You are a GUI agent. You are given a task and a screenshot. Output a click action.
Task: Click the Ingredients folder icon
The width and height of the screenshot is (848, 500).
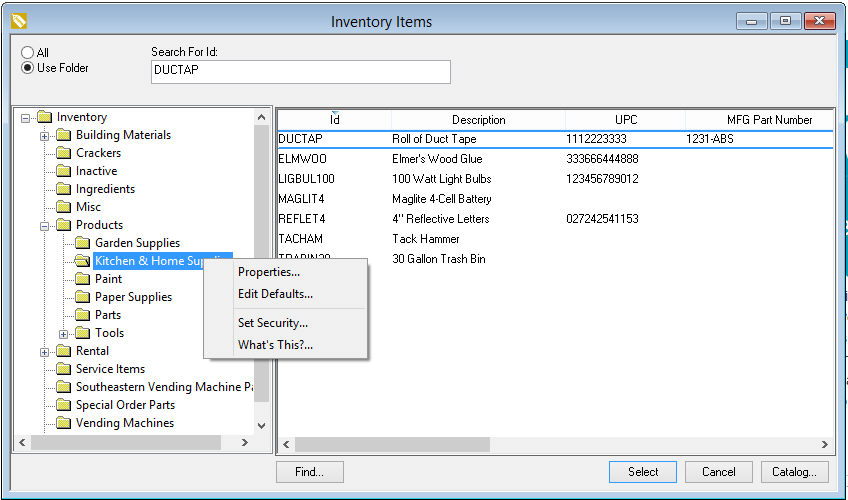point(63,189)
